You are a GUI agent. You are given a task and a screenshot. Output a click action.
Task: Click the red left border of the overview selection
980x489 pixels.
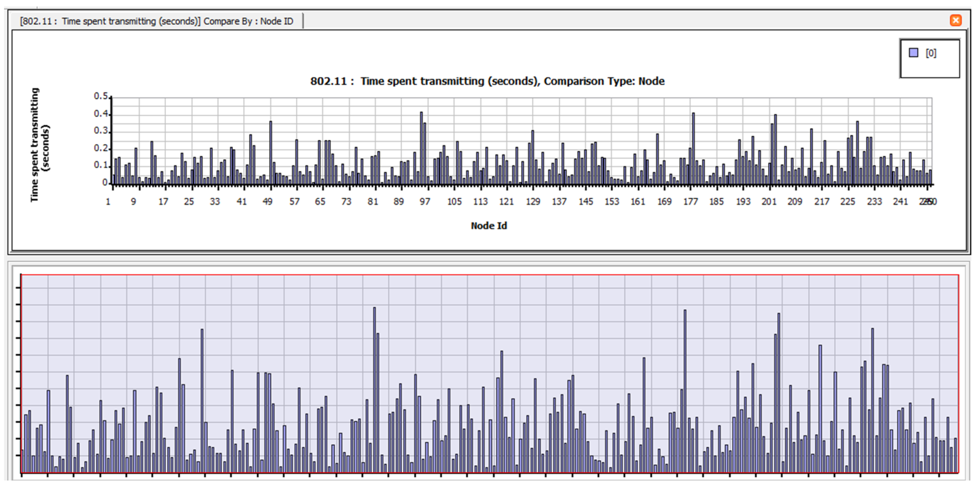21,373
